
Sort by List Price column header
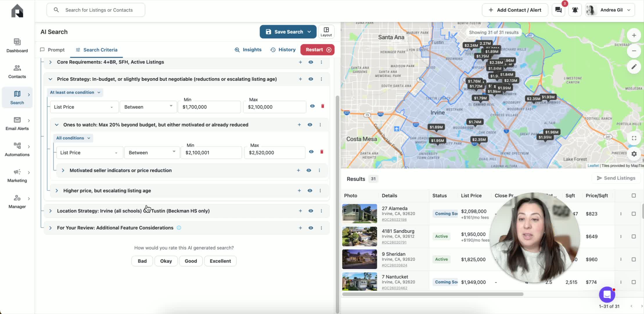coord(471,196)
